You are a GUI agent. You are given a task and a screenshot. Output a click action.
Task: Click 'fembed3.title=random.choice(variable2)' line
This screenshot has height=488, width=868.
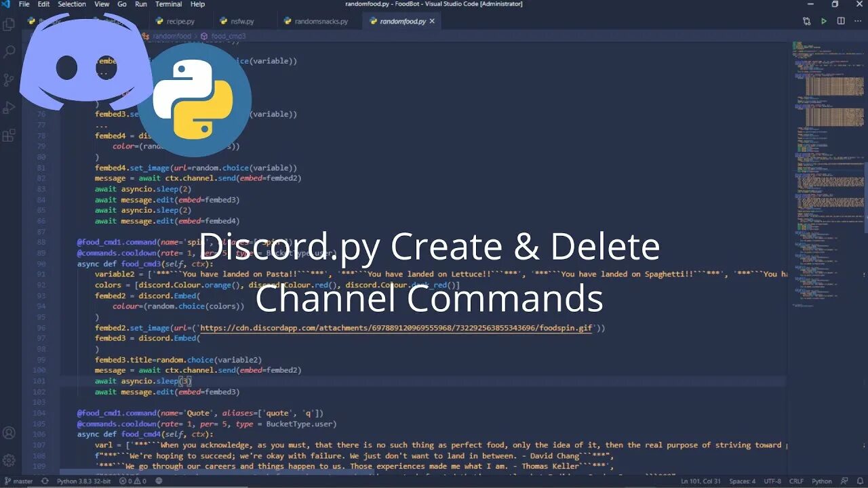coord(178,360)
